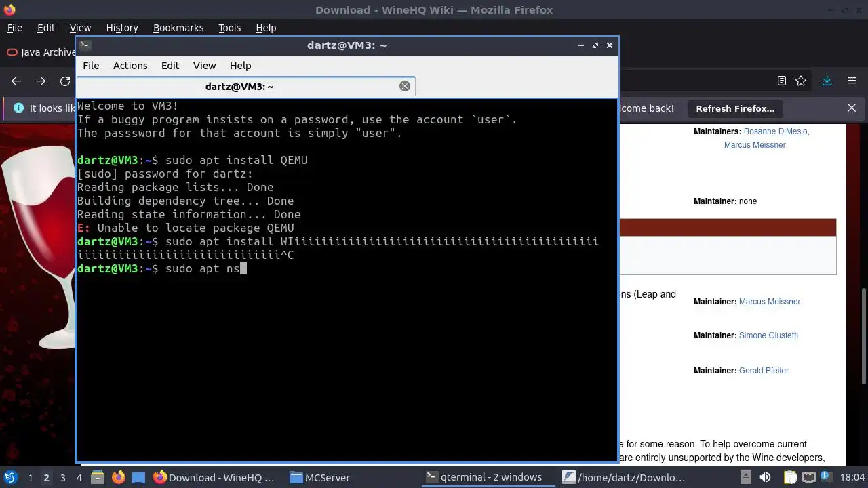This screenshot has height=488, width=868.
Task: Switch to virtual desktop 4
Action: coord(79,478)
